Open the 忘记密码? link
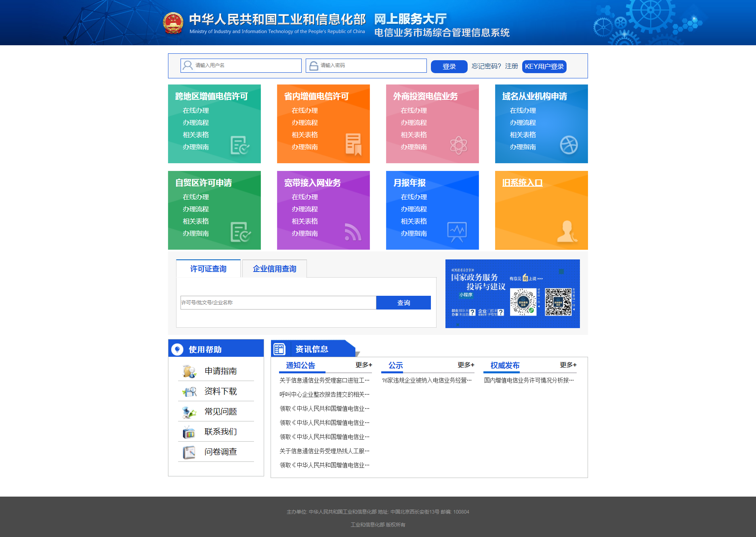 point(486,66)
